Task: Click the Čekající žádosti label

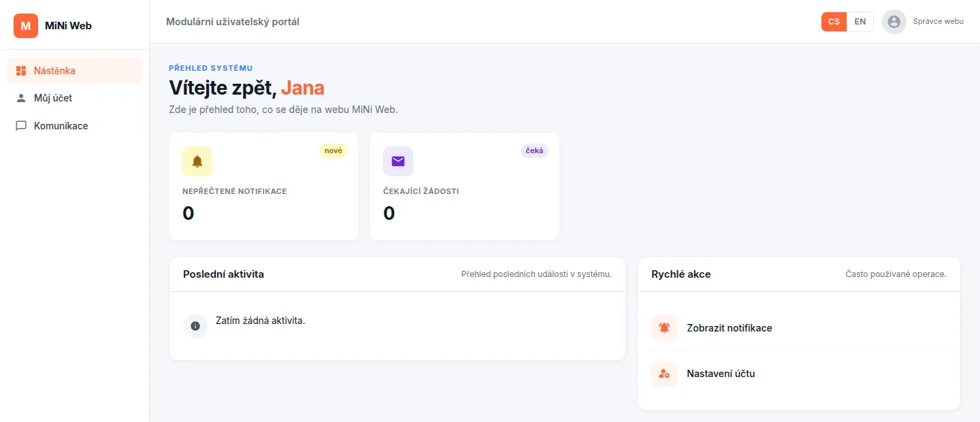Action: coord(421,191)
